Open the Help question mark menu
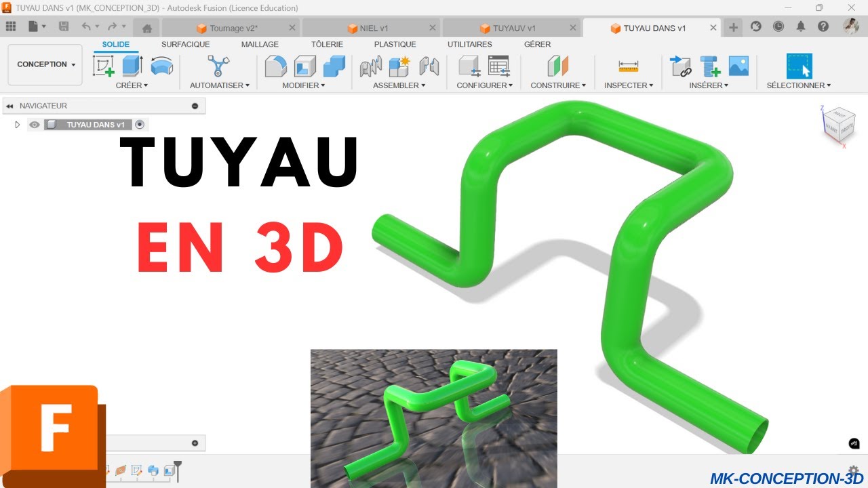This screenshot has width=868, height=488. 823,26
